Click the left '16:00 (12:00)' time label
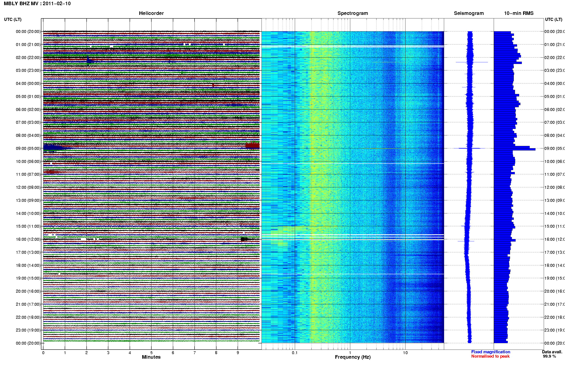The image size is (588, 368). click(x=28, y=239)
